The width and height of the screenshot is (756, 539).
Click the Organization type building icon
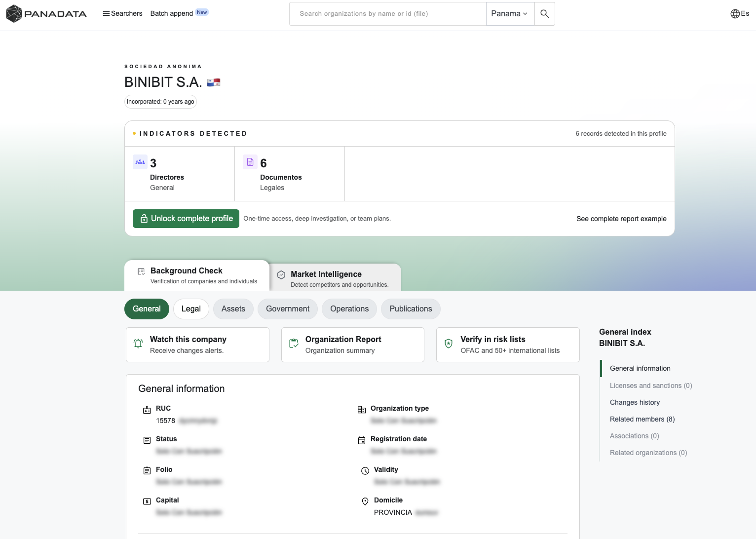362,410
